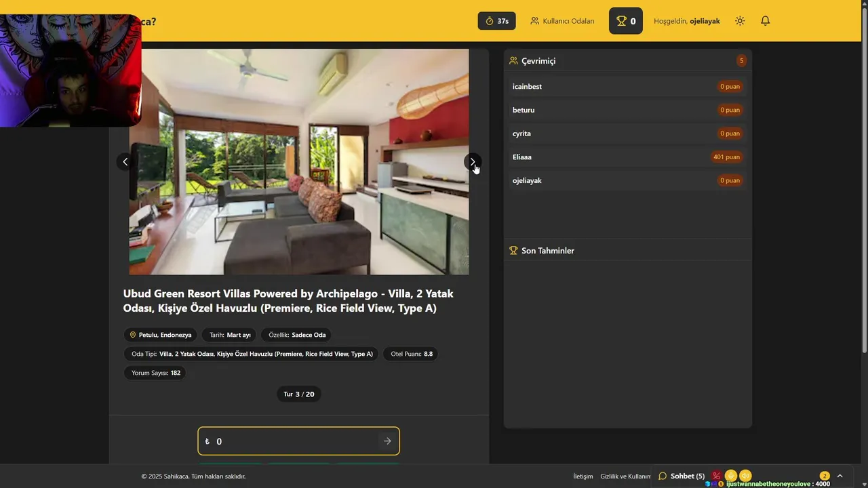Image resolution: width=868 pixels, height=488 pixels.
Task: Click the Yorum Sayısı: 182 tag
Action: point(155,373)
